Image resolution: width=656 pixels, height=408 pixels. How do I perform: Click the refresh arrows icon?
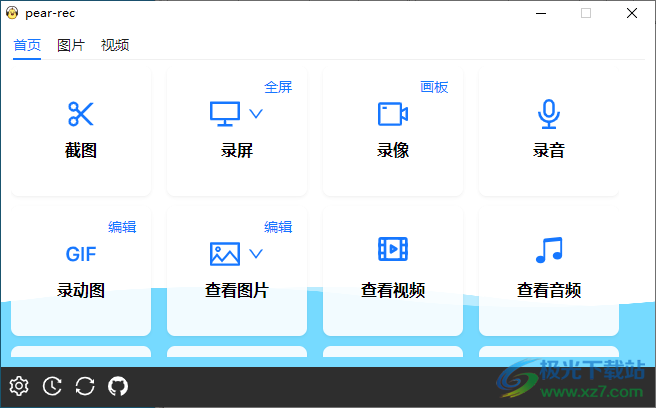tap(85, 386)
